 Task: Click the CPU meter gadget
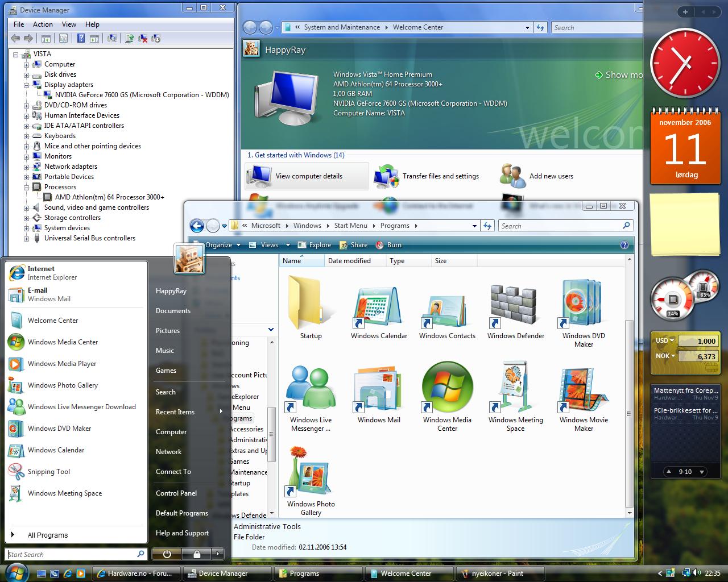point(684,296)
